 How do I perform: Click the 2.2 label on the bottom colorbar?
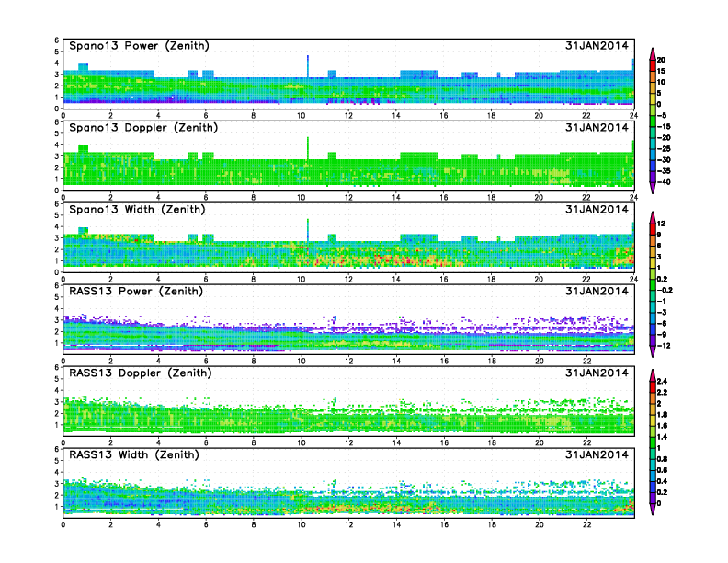pos(662,393)
